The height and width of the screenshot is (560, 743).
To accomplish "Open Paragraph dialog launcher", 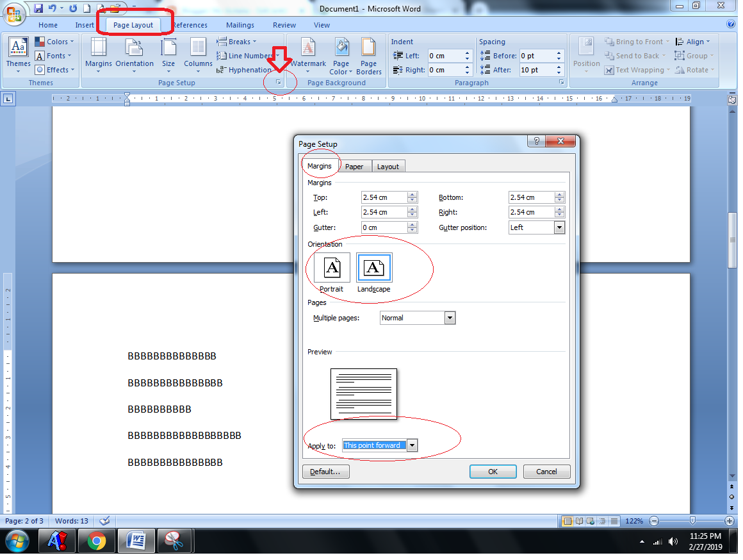I will click(562, 83).
